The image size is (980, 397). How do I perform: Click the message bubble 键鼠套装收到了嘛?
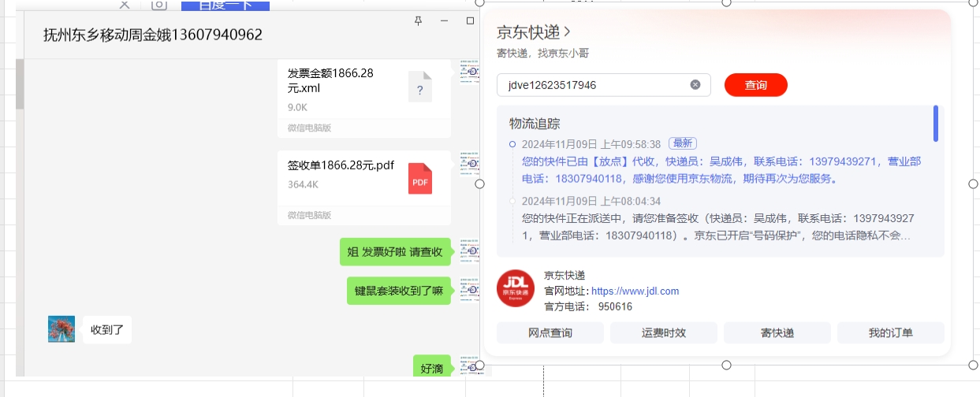pos(399,291)
